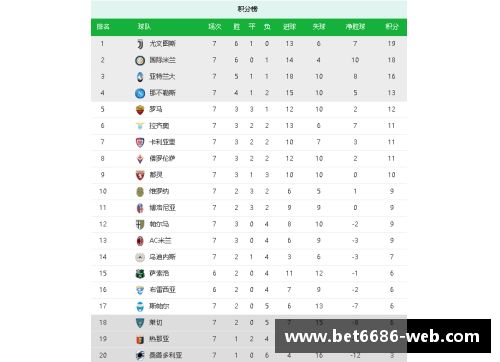Click the Genoa (热那亚) club logo
Screen dimensions: 500x362
pyautogui.click(x=140, y=339)
